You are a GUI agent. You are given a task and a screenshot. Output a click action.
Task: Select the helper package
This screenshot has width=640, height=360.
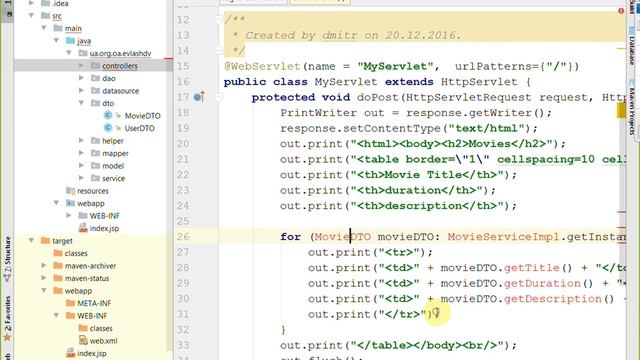tap(113, 141)
